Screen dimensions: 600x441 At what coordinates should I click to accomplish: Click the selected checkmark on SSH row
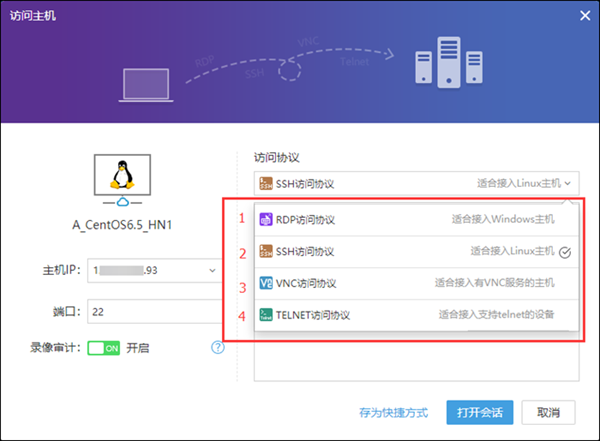click(x=565, y=252)
